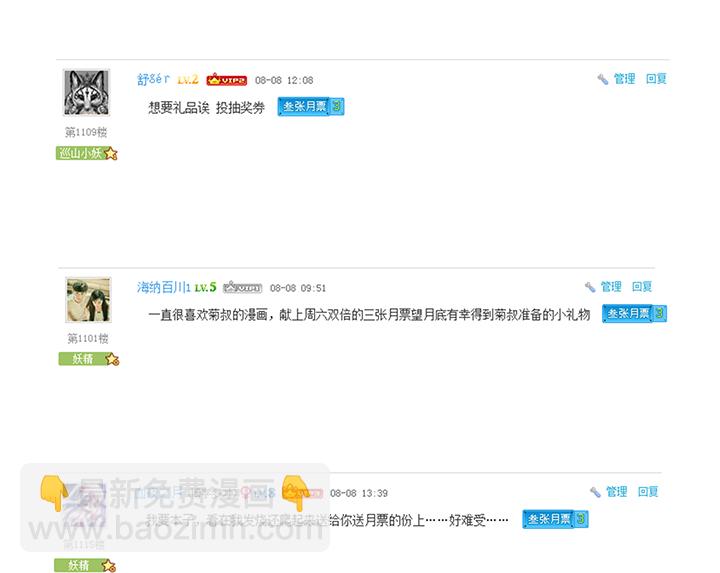Click username 舒8ér link

tap(153, 79)
